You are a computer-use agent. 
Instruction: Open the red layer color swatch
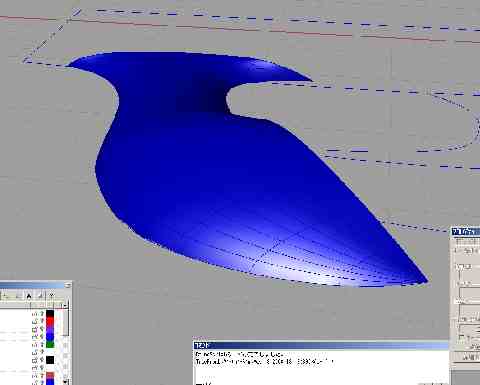pyautogui.click(x=50, y=321)
